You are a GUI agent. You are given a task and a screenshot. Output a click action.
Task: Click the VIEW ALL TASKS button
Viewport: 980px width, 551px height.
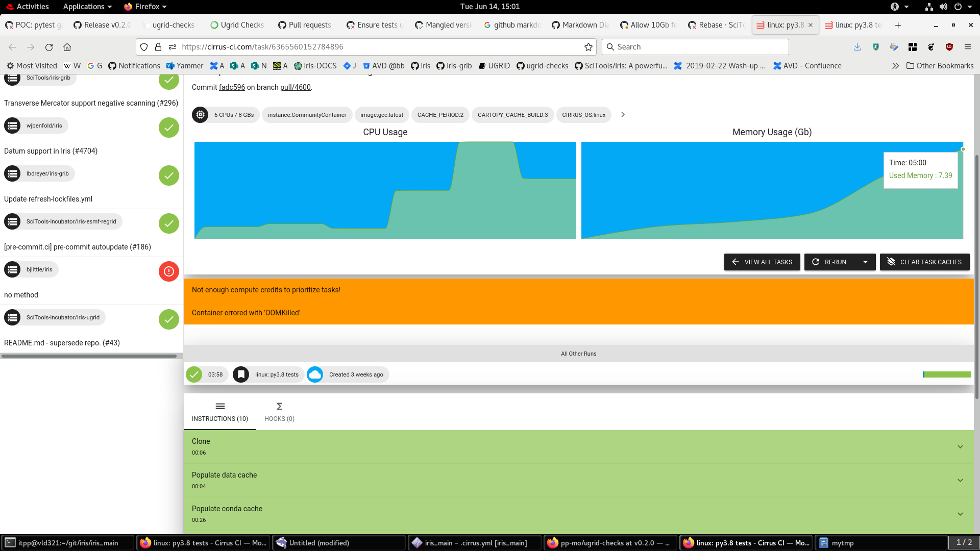point(762,262)
